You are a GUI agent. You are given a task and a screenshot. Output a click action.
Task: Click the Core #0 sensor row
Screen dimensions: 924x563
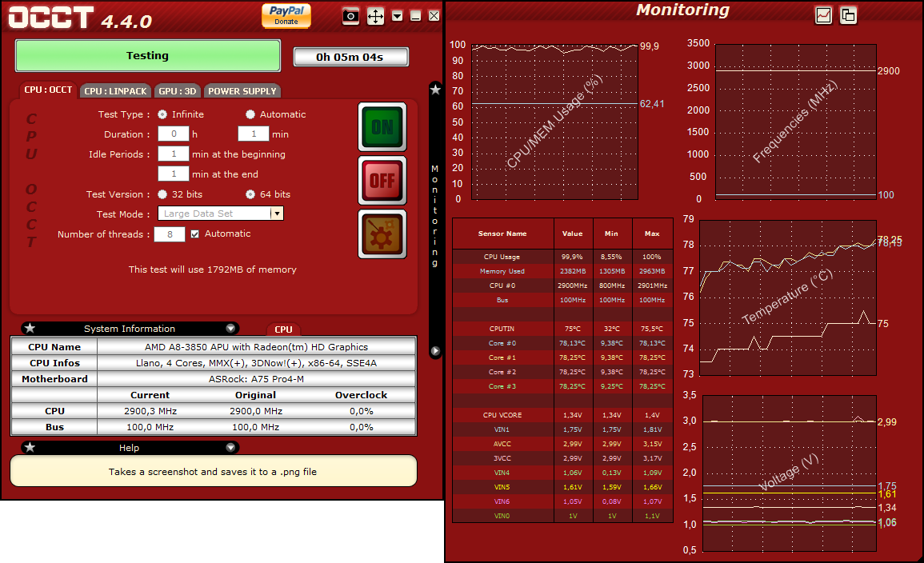[562, 343]
